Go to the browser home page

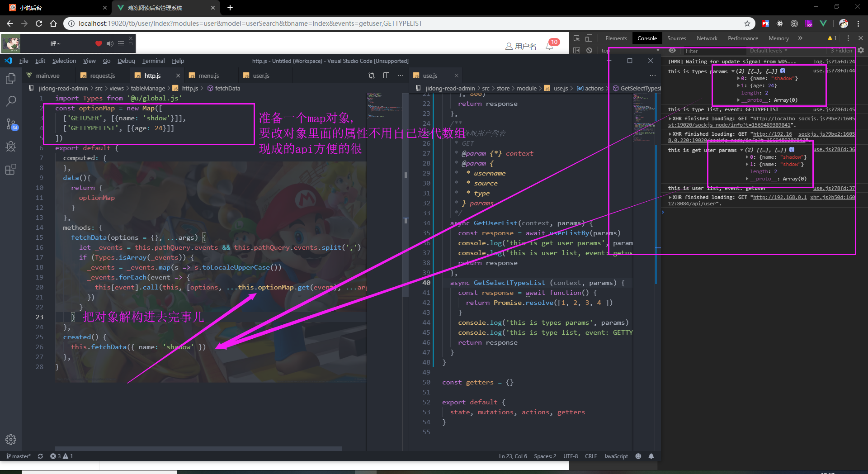[x=53, y=24]
